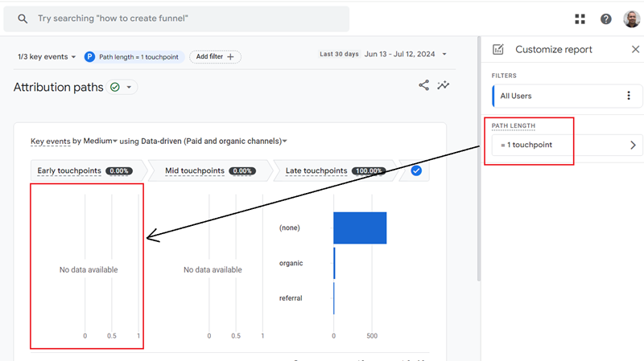Close the Customize report panel
Screen dimensions: 644x361
[635, 49]
